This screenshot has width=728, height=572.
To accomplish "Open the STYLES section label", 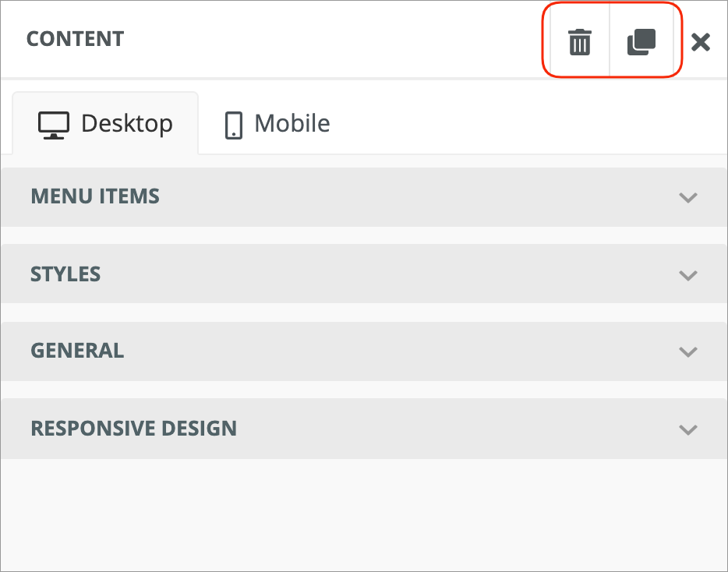I will click(65, 274).
